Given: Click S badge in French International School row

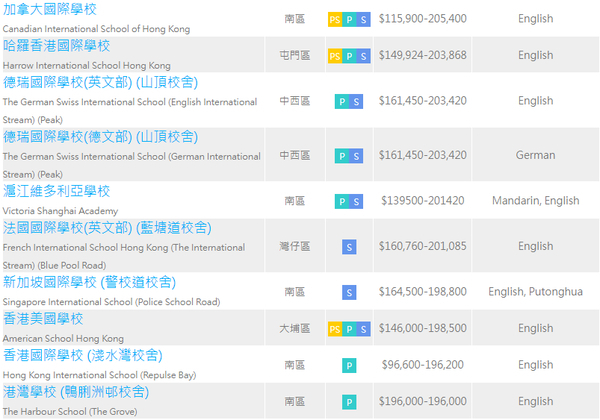Looking at the screenshot, I should tap(349, 247).
